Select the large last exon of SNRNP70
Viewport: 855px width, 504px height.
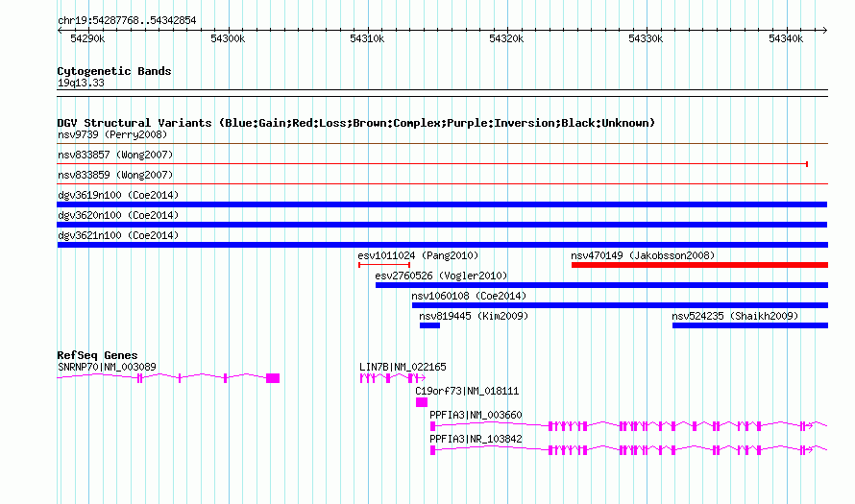click(273, 378)
